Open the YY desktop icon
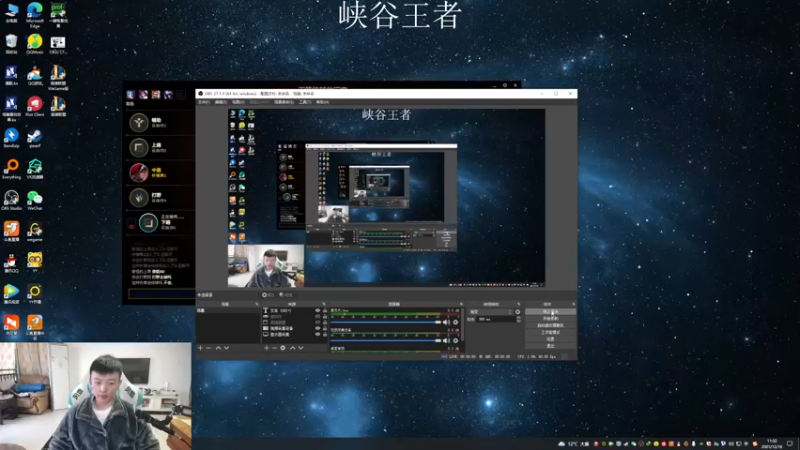This screenshot has width=800, height=450. coord(35,262)
